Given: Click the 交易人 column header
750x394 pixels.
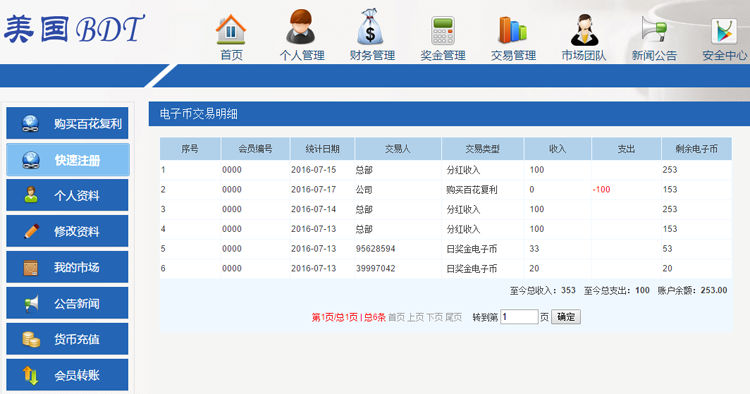Looking at the screenshot, I should tap(398, 149).
